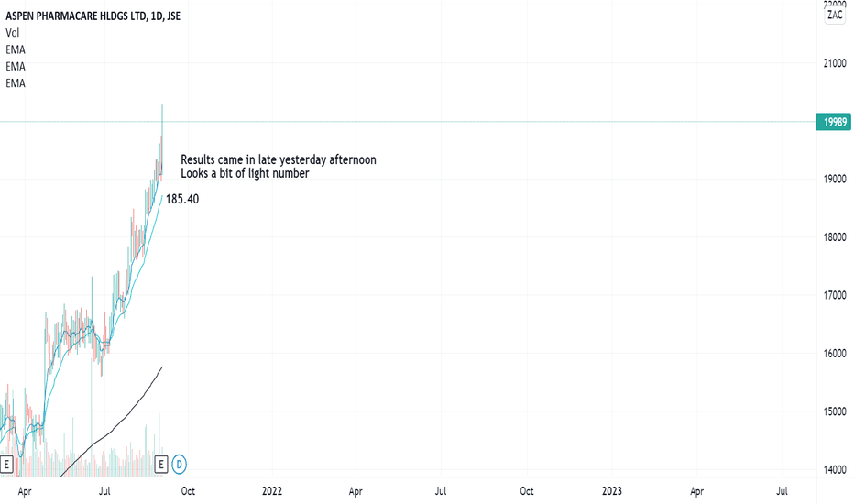
Task: Select the second EMA indicator label
Action: coord(16,67)
